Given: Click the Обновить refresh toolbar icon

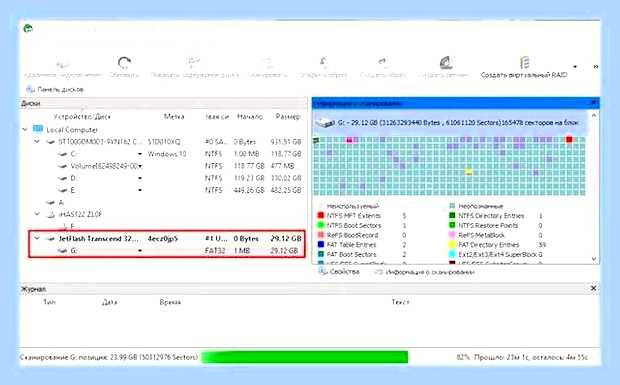Looking at the screenshot, I should click(x=125, y=62).
